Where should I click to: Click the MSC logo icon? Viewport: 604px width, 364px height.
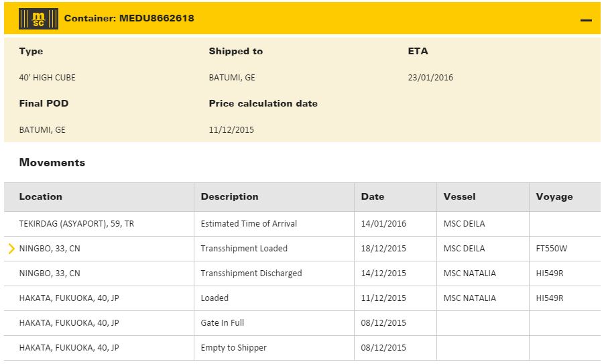coord(34,19)
